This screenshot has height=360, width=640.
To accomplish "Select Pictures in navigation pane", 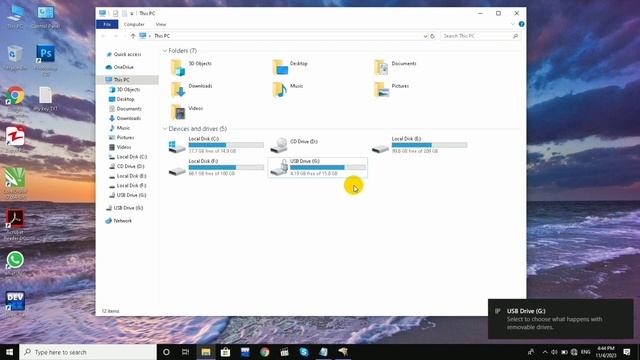I will [122, 138].
